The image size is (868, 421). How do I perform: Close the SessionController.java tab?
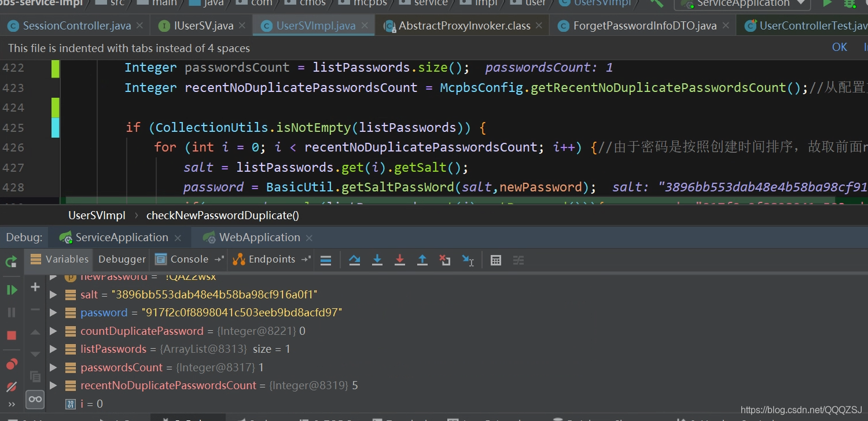point(139,26)
